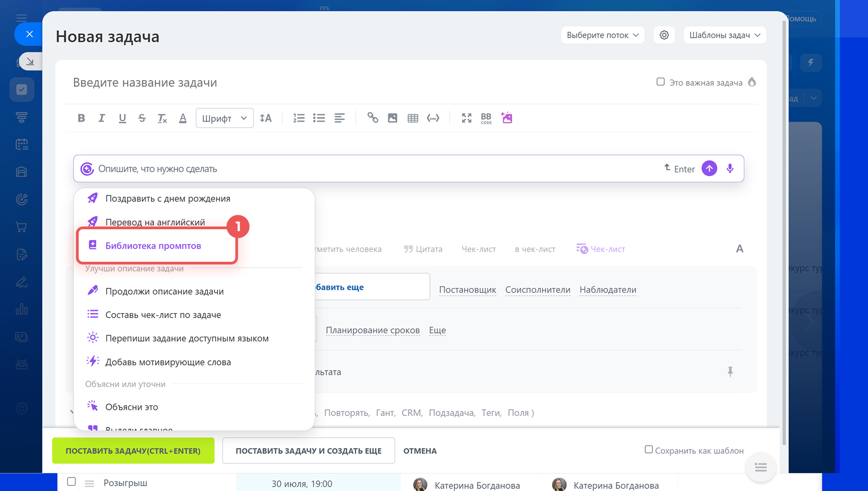868x491 pixels.
Task: Switch to BB code mode
Action: (486, 118)
